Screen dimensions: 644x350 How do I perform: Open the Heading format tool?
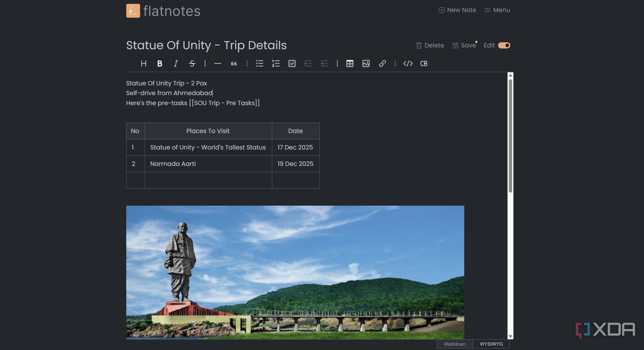click(144, 64)
